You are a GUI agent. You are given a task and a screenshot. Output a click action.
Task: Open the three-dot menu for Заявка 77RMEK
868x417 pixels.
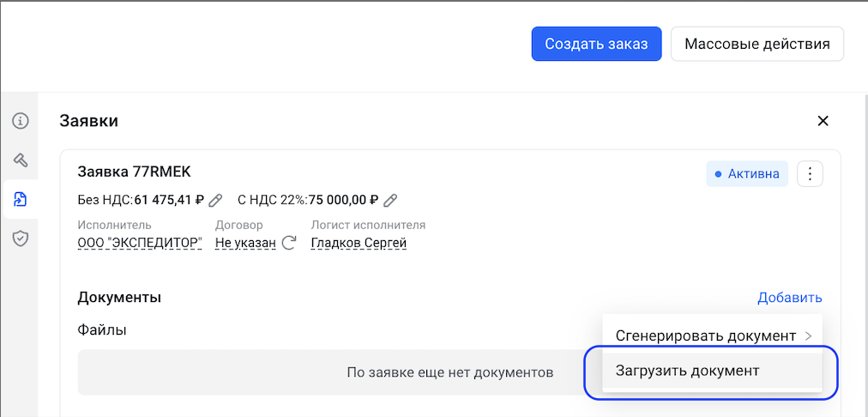point(810,174)
